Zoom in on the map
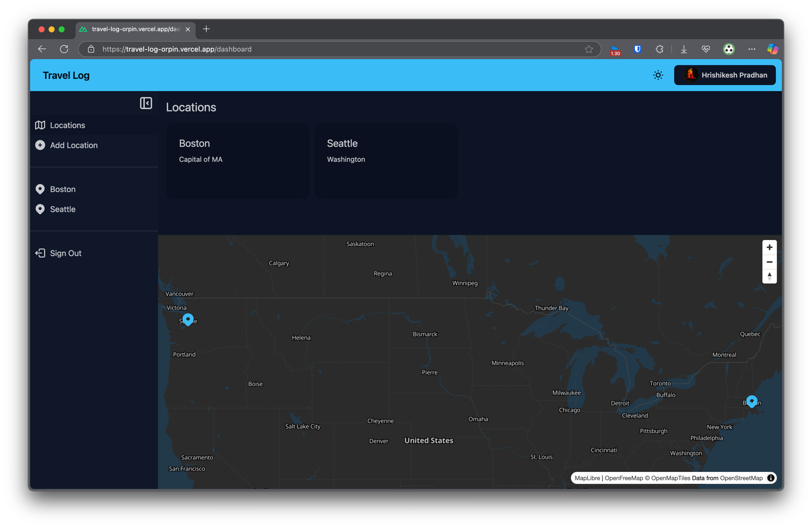This screenshot has width=812, height=528. pos(769,247)
